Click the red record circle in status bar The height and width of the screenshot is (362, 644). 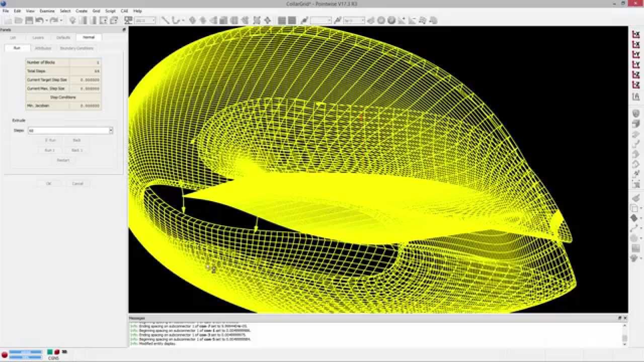click(x=5, y=354)
